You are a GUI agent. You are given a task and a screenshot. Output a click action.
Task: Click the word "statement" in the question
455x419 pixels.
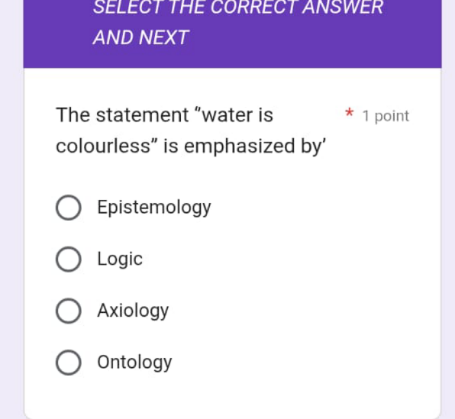pyautogui.click(x=143, y=115)
